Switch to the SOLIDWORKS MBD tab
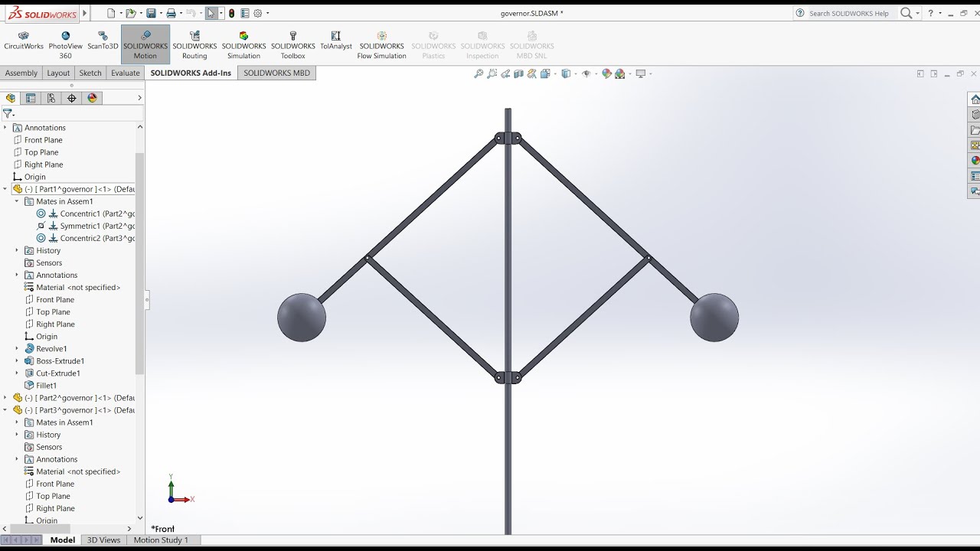 (x=276, y=73)
